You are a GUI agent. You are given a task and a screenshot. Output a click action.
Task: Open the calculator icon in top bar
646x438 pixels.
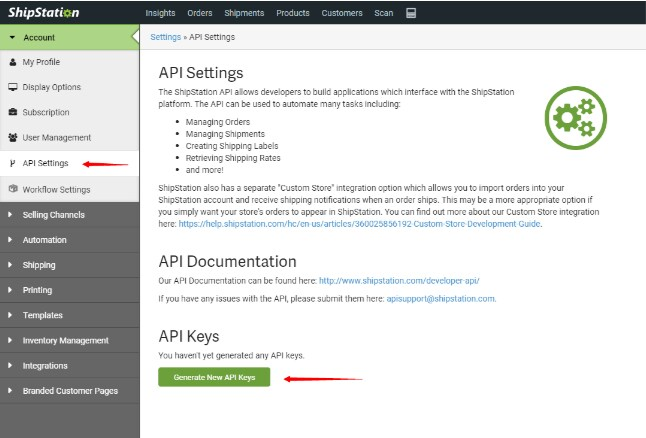pos(411,13)
